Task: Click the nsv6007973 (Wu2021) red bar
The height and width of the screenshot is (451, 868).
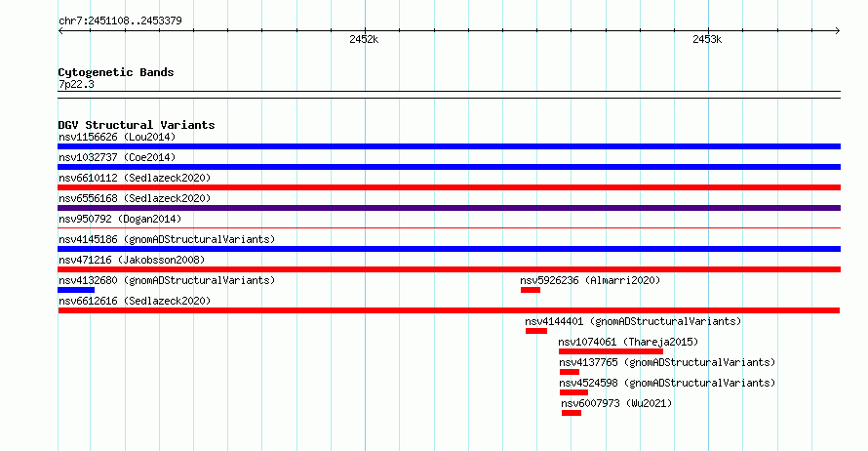Action: coord(572,413)
